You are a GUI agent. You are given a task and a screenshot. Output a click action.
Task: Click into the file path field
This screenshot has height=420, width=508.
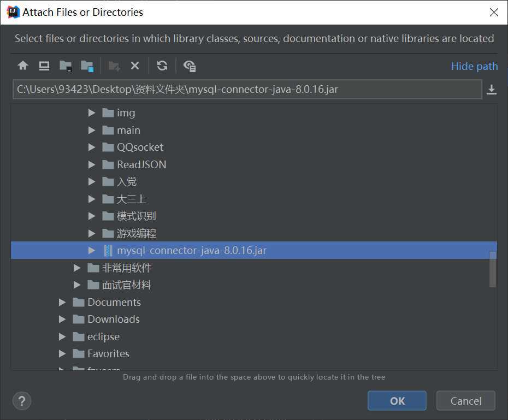coord(247,90)
